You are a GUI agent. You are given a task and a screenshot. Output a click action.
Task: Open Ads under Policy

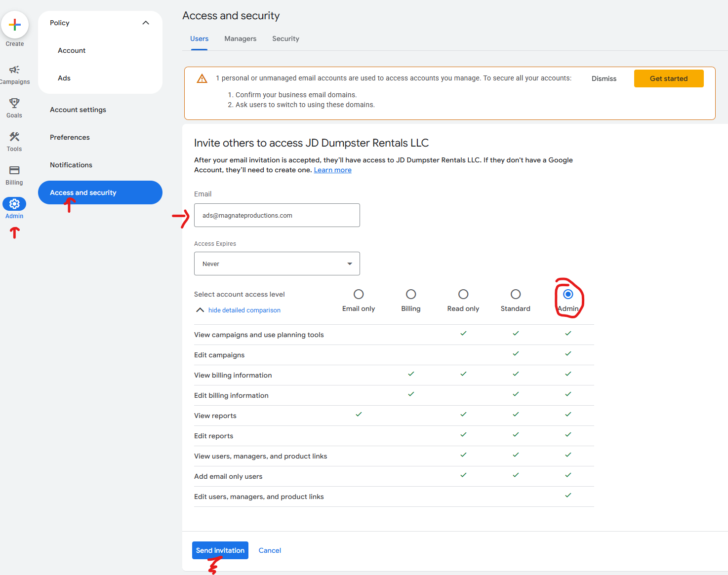(64, 78)
